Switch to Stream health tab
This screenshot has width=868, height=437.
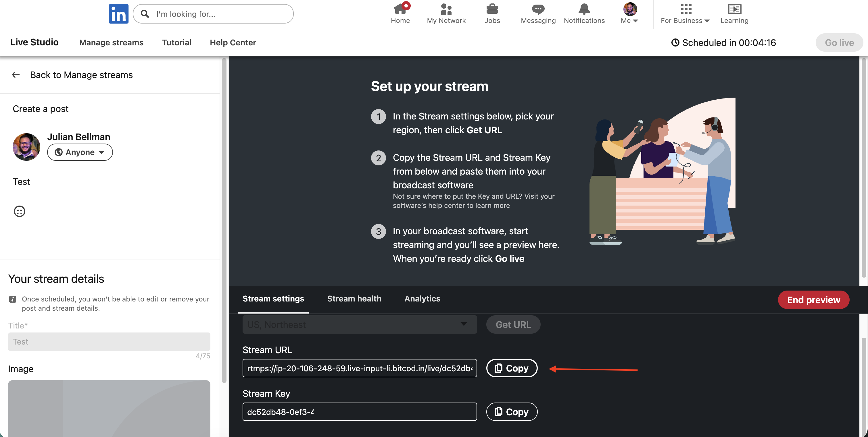[x=354, y=299]
